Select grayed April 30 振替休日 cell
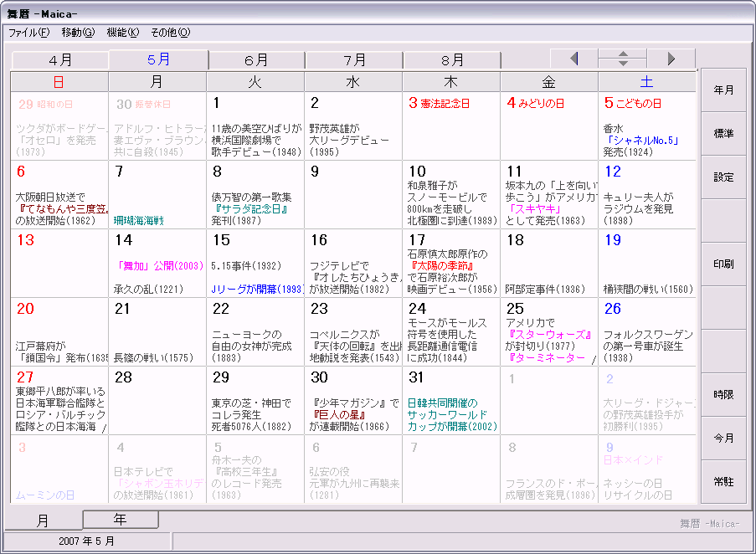This screenshot has height=554, width=756. click(157, 126)
